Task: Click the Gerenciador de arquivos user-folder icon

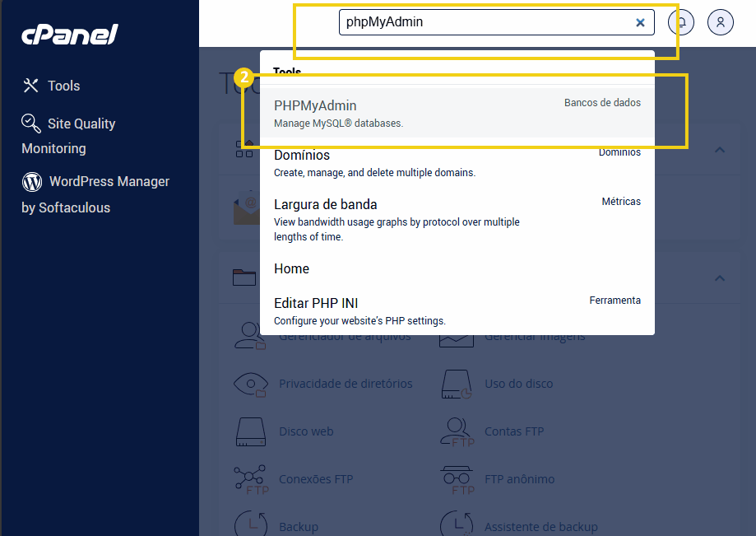Action: (250, 336)
